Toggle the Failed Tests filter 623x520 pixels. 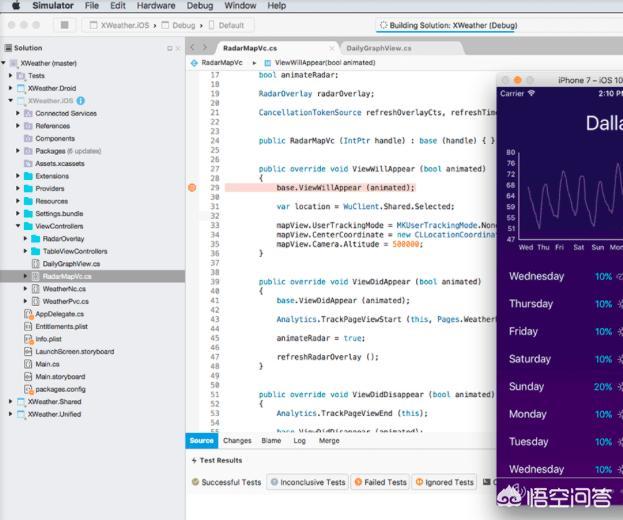pyautogui.click(x=381, y=482)
